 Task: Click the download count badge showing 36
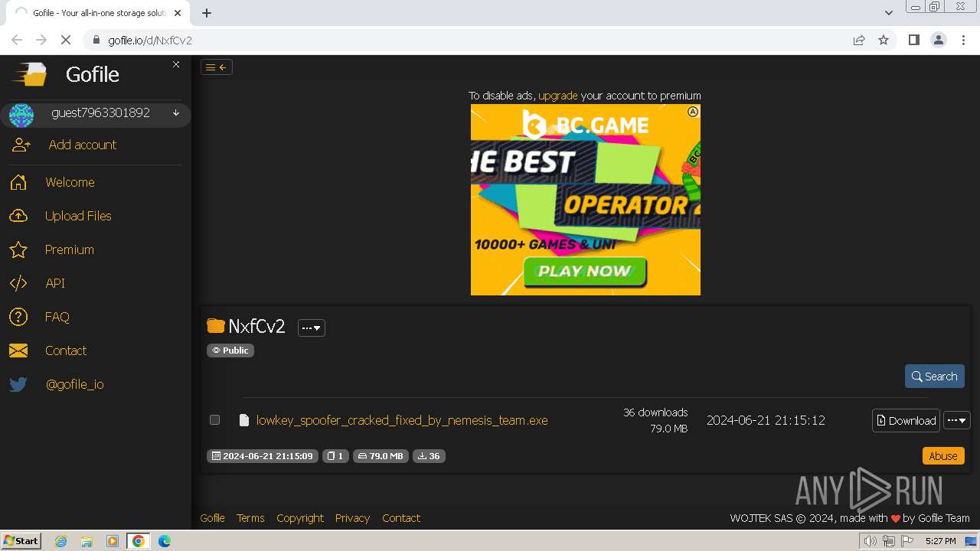[429, 456]
